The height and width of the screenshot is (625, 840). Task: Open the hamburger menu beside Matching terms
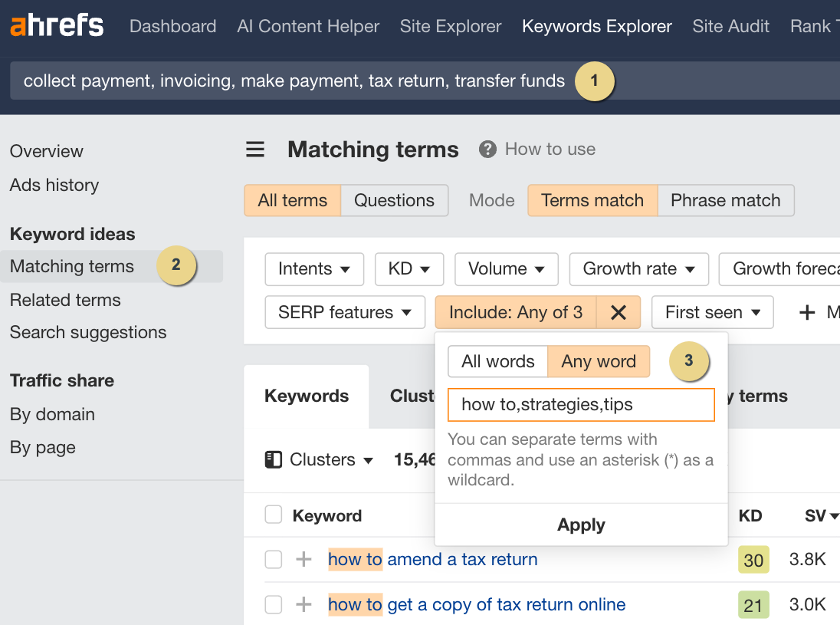pos(255,149)
